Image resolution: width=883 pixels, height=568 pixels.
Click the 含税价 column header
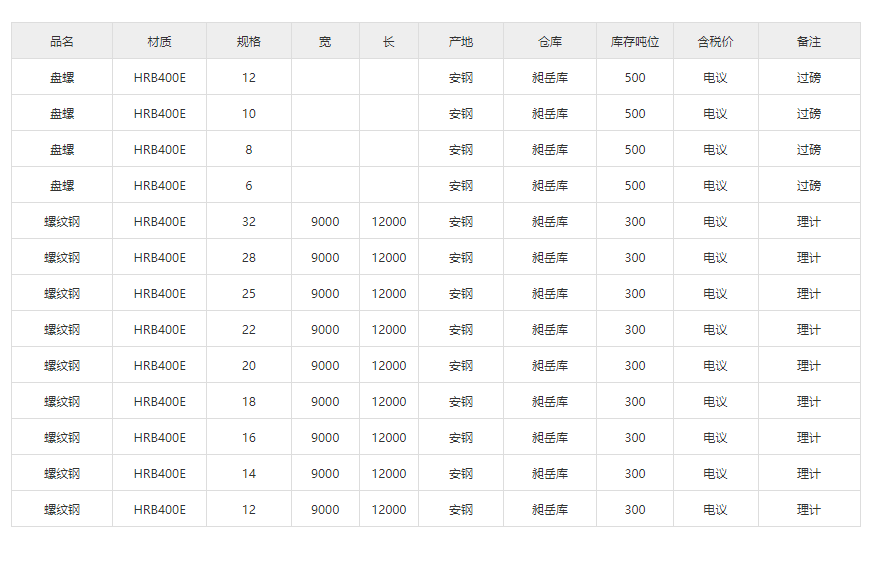pyautogui.click(x=715, y=41)
